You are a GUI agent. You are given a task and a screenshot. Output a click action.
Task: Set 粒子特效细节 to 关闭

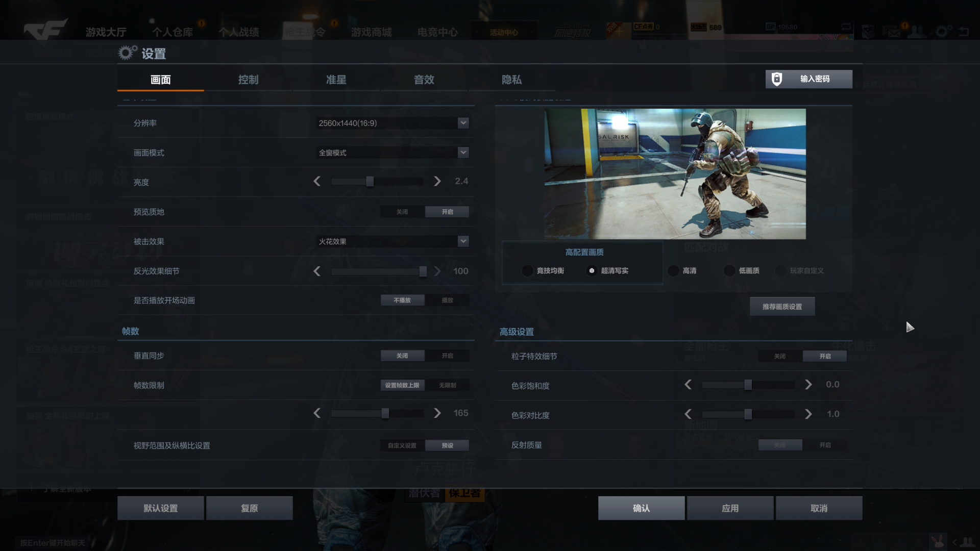coord(779,356)
